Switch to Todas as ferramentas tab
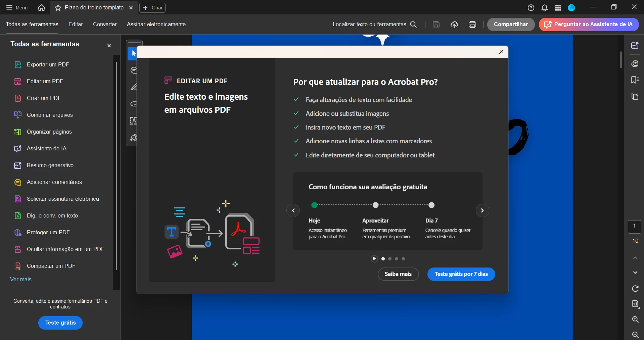 pos(32,24)
